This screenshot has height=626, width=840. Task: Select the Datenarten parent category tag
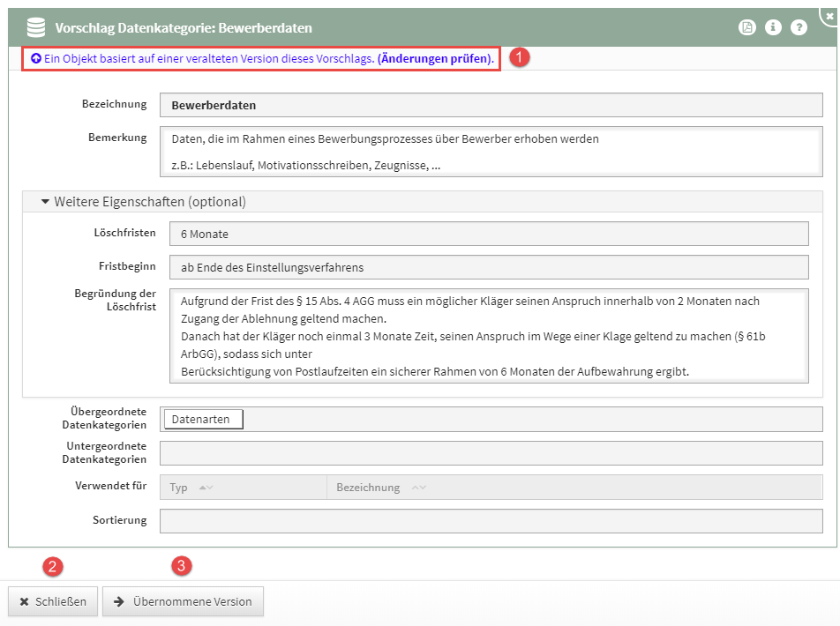[x=203, y=420]
